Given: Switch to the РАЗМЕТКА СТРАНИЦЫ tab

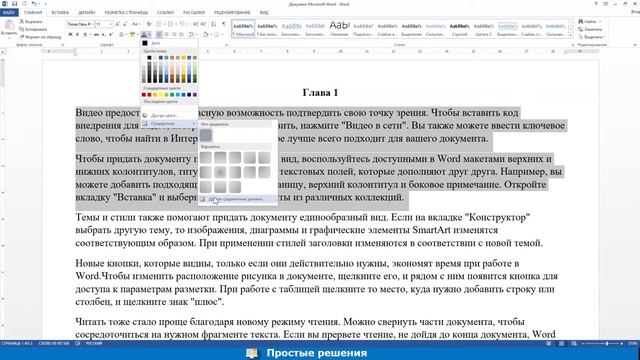Looking at the screenshot, I should (x=126, y=13).
